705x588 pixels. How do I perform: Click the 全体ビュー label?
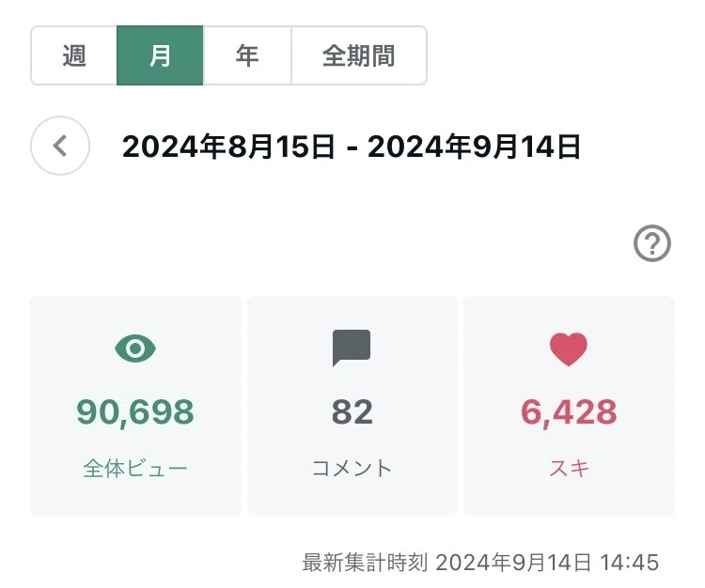[x=135, y=469]
